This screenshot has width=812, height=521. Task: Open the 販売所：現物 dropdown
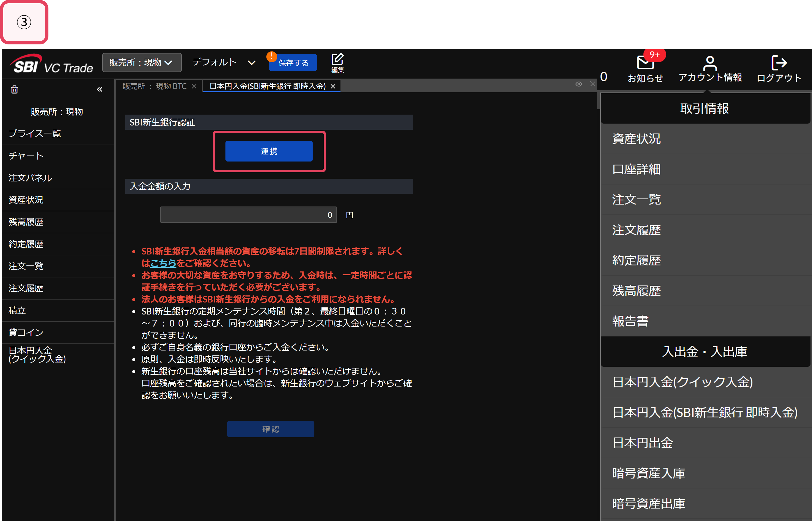click(x=142, y=63)
